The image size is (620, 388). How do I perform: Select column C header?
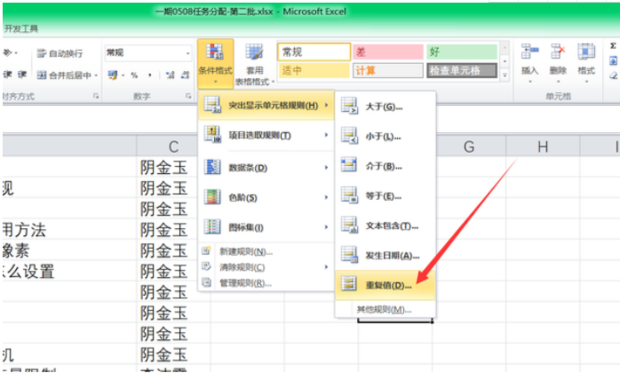173,147
